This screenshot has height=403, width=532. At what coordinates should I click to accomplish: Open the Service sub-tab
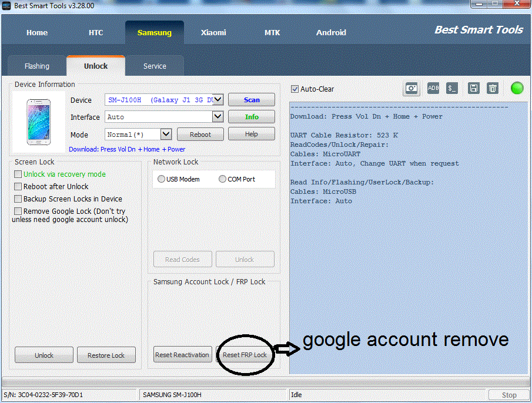155,66
